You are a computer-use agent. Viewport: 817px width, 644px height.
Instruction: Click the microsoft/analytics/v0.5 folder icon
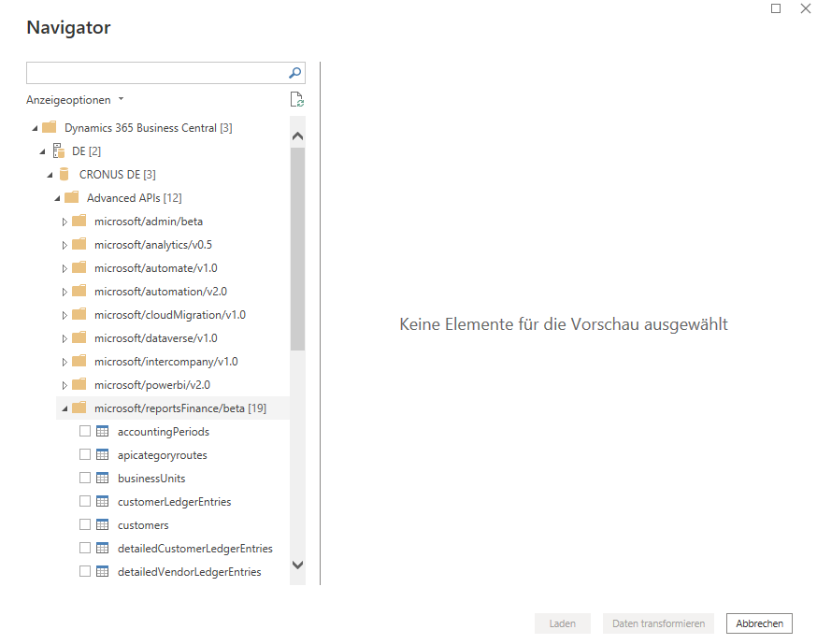tap(79, 244)
